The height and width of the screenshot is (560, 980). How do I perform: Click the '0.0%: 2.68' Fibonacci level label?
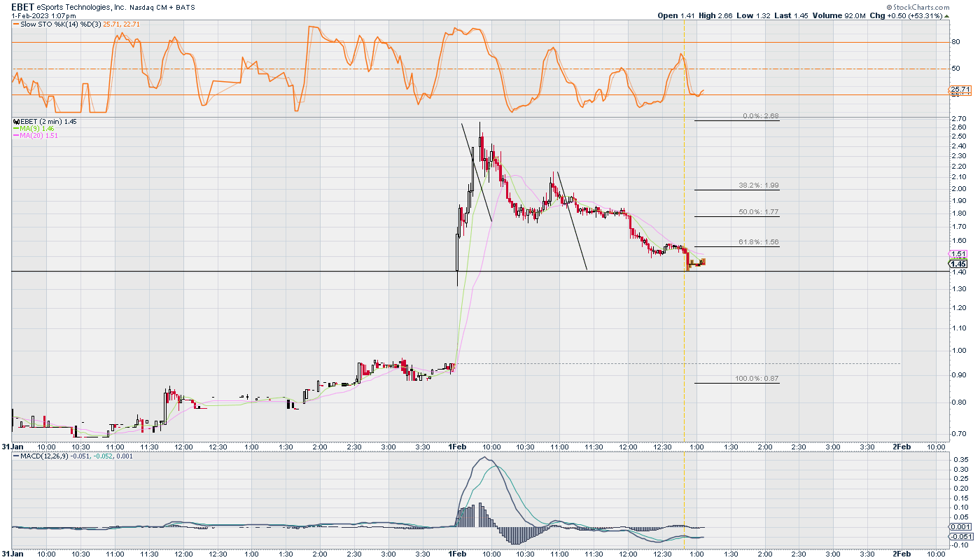[x=761, y=116]
